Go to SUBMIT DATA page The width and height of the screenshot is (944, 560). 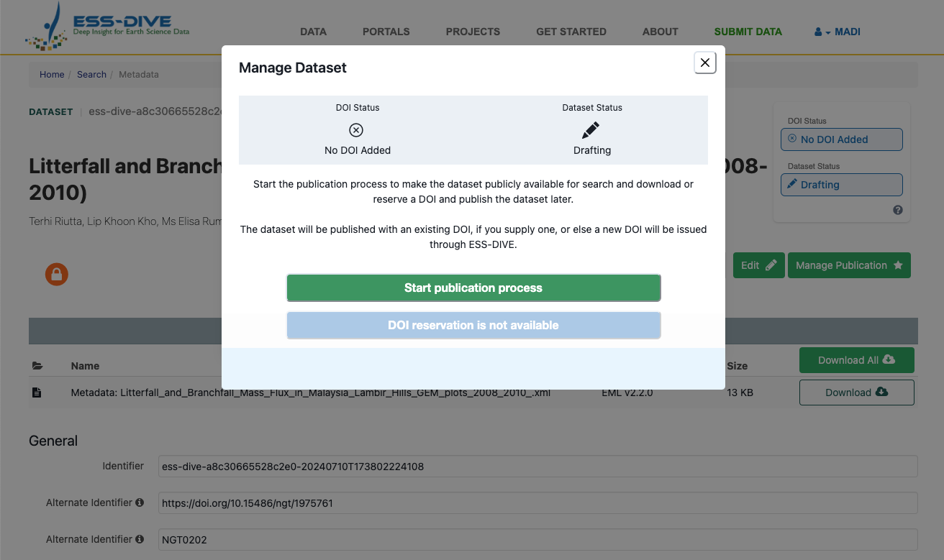coord(748,32)
